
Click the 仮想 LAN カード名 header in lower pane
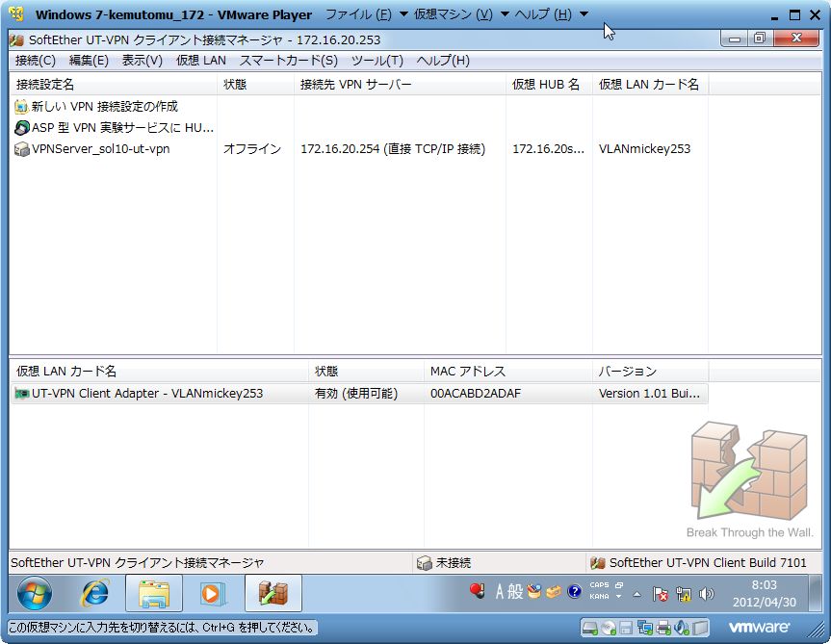point(160,372)
